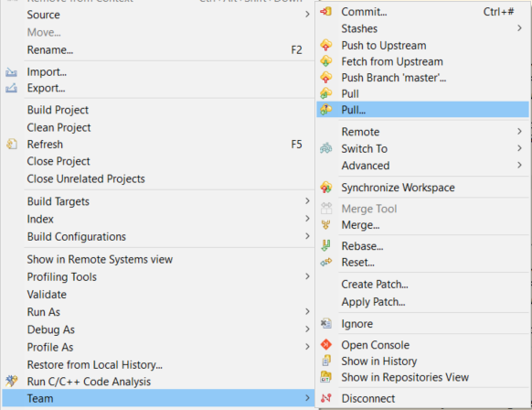
Task: Click the Commit icon
Action: click(326, 12)
